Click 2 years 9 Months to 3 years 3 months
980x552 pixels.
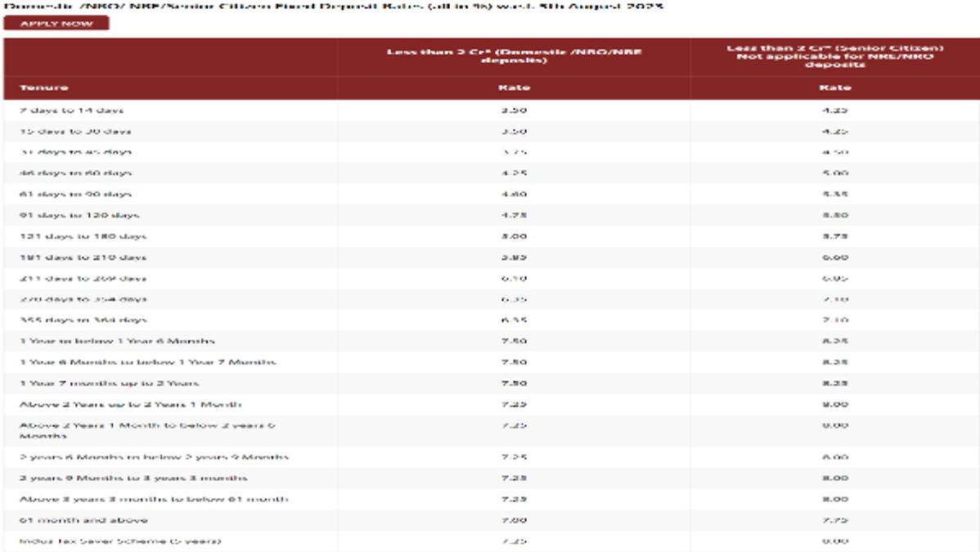(133, 478)
